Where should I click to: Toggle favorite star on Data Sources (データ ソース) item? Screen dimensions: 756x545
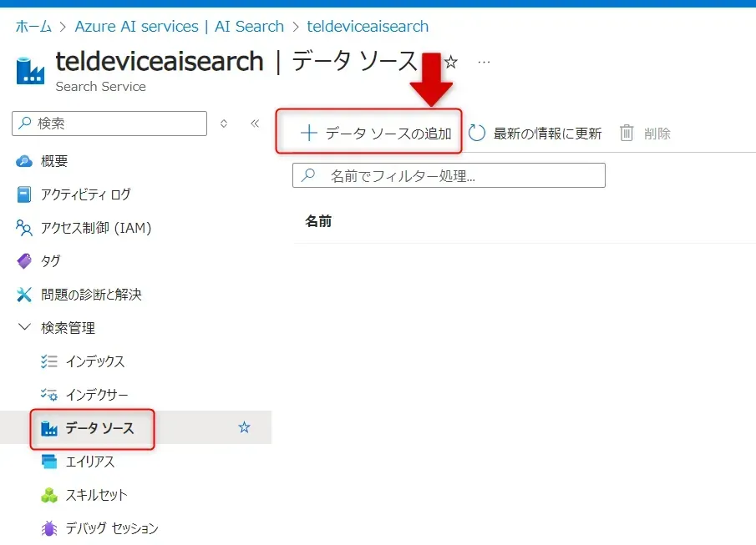244,428
